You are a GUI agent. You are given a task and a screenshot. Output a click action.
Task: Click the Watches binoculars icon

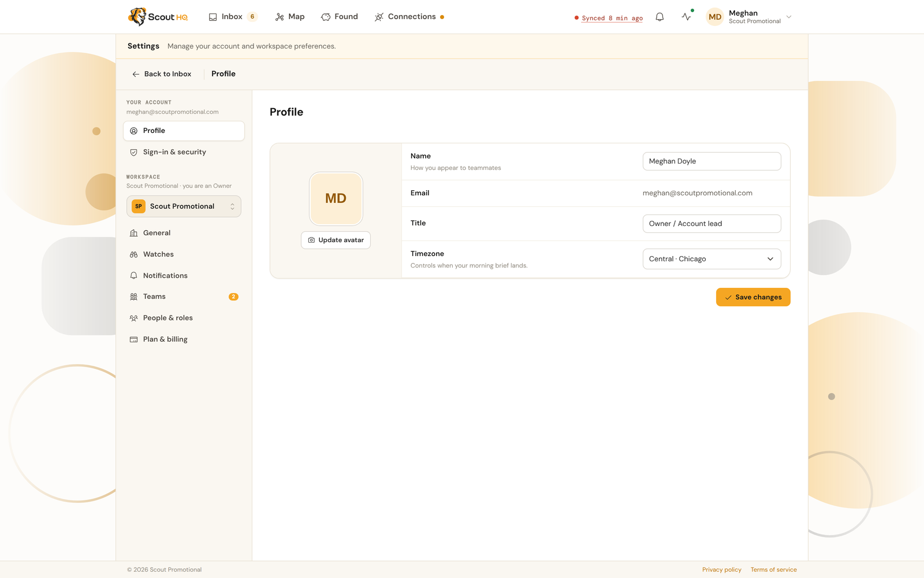click(133, 254)
